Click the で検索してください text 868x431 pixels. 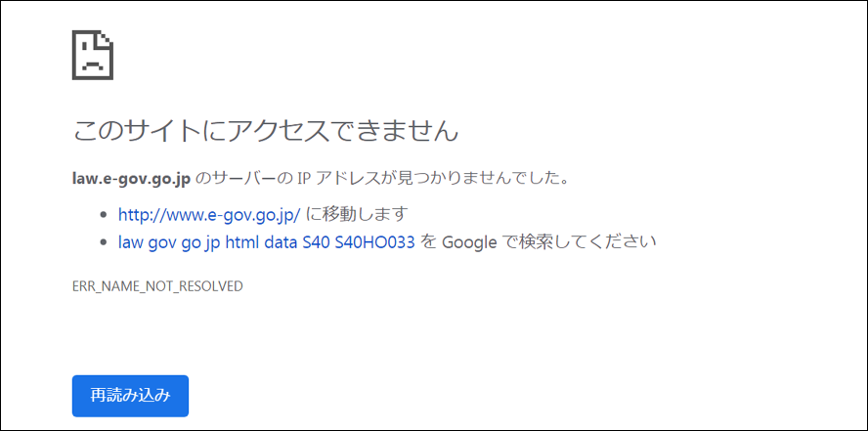(x=579, y=242)
